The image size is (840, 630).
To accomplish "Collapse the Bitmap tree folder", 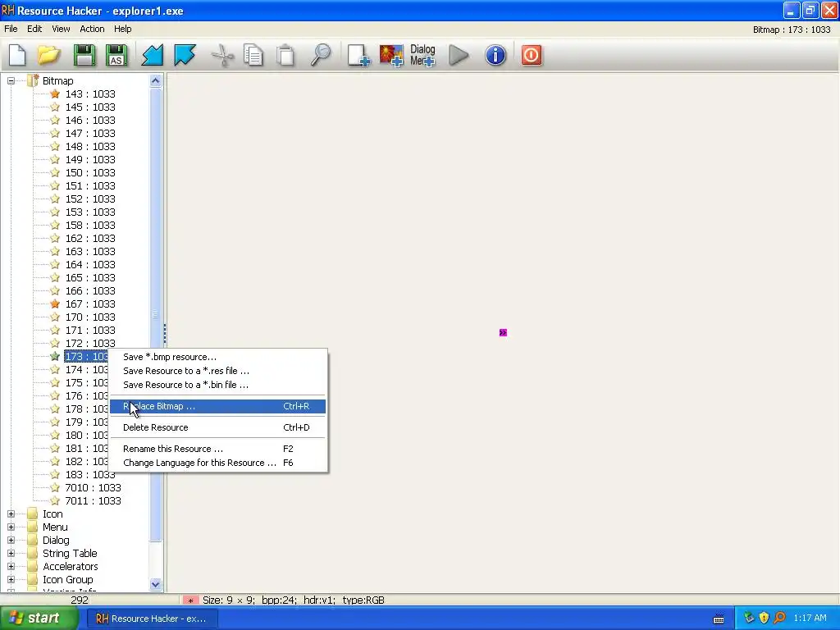I will click(x=11, y=81).
